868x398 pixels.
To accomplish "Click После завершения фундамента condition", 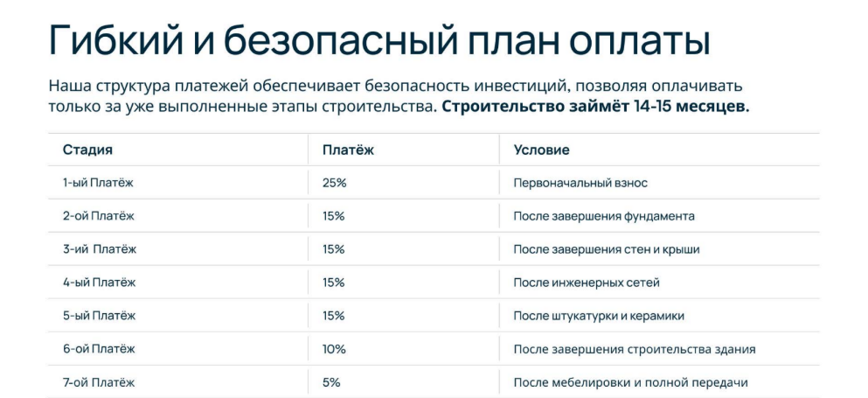I will point(604,217).
